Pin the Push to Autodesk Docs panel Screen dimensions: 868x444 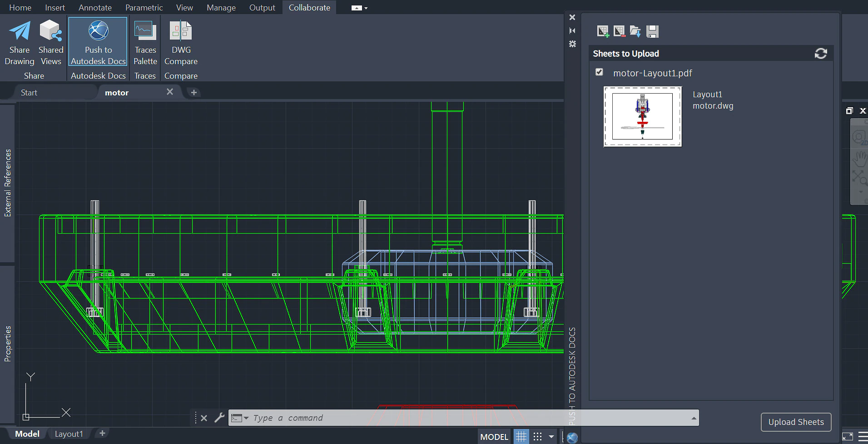[x=572, y=30]
